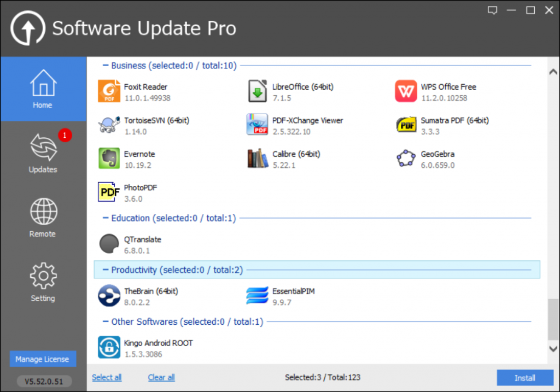The image size is (560, 392).
Task: Select TheBrain (64bit) name text
Action: [x=151, y=291]
